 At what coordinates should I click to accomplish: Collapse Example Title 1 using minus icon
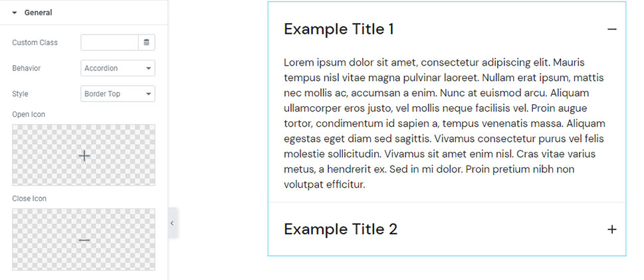point(612,29)
